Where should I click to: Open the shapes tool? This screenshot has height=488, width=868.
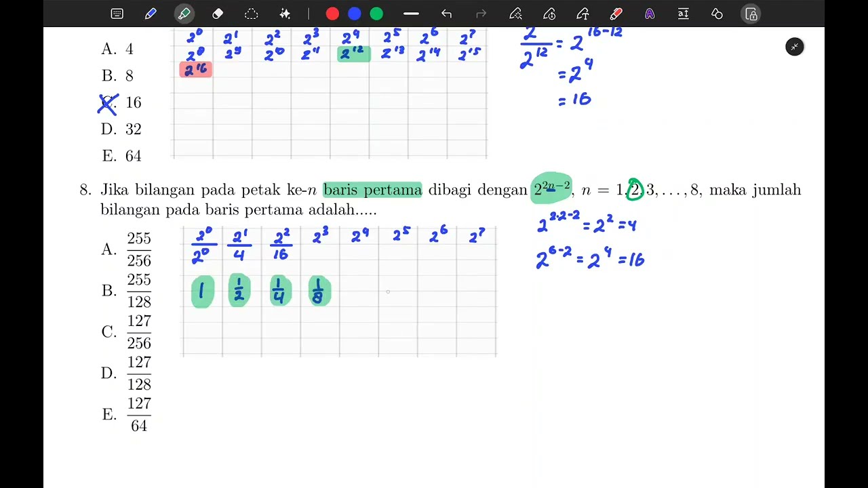tap(717, 14)
